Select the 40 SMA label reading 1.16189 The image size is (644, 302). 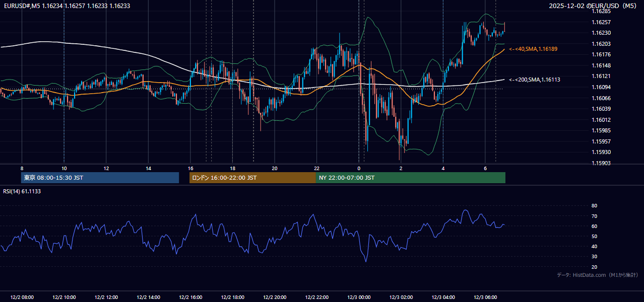[533, 49]
